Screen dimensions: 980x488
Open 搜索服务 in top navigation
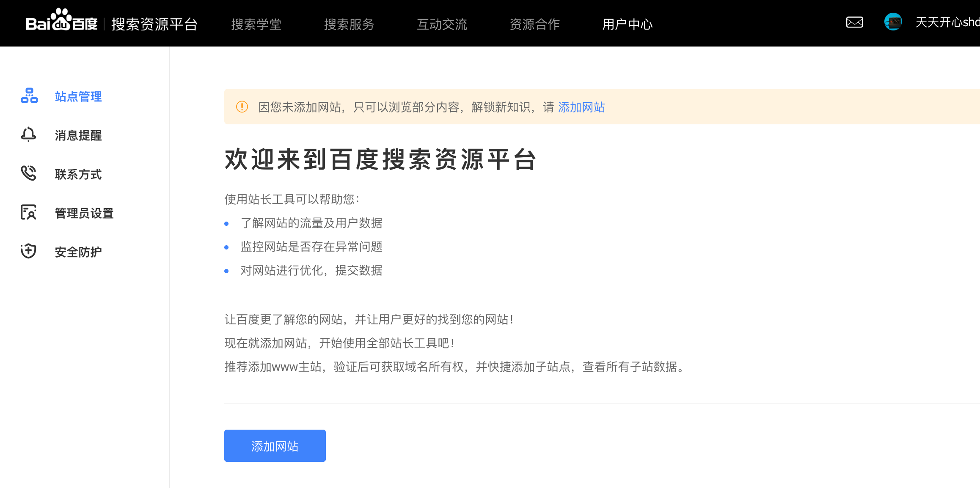pos(349,24)
